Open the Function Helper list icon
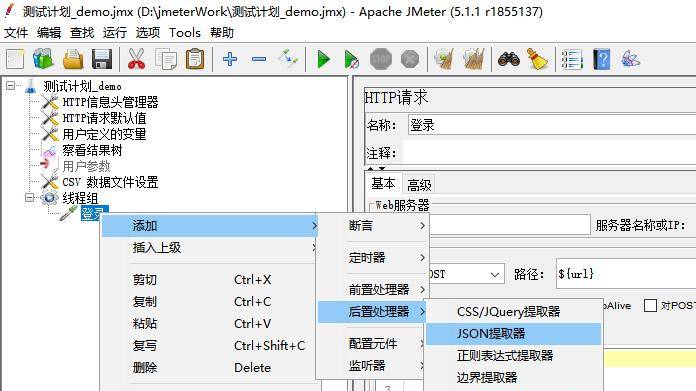The height and width of the screenshot is (391, 696). [572, 59]
